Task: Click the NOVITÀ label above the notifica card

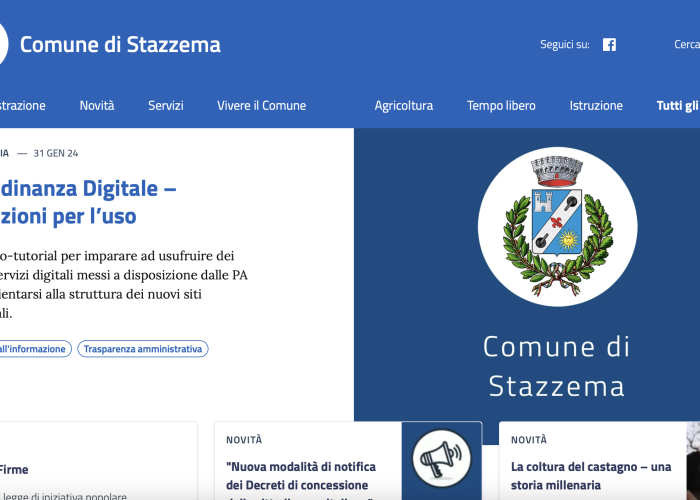Action: 244,440
